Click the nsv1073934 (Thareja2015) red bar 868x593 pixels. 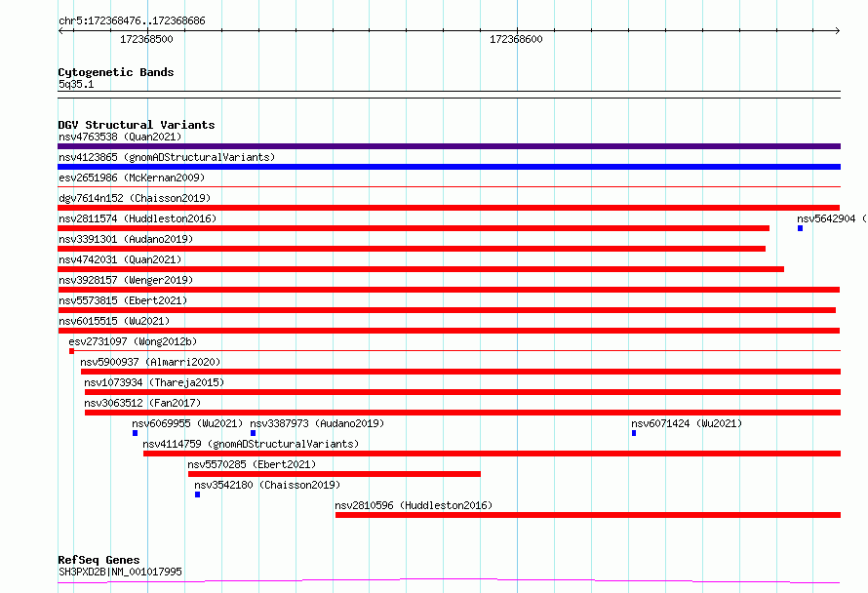click(463, 392)
